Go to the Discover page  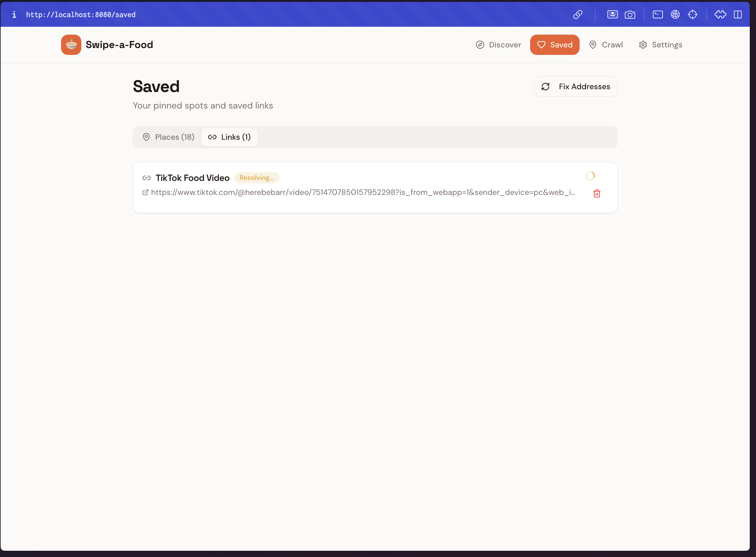(x=498, y=45)
